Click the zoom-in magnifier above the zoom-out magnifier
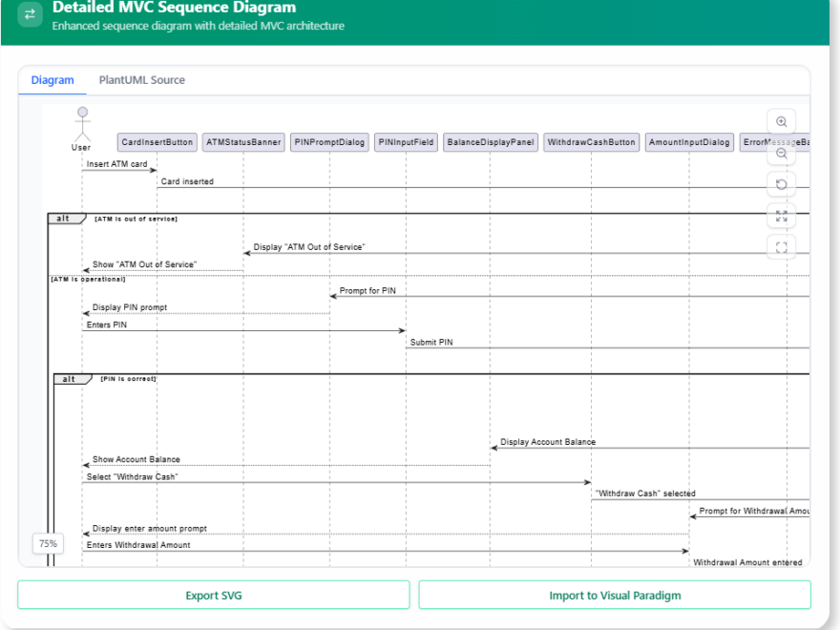This screenshot has height=630, width=840. click(x=782, y=121)
